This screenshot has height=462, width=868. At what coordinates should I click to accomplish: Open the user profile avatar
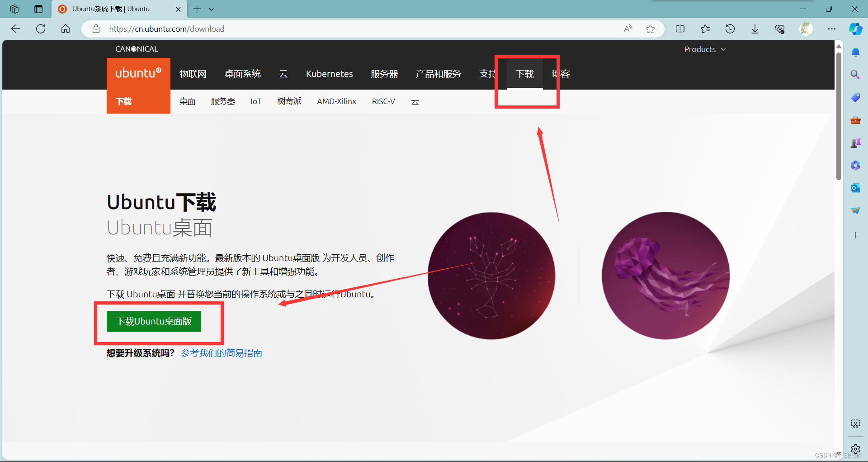coord(806,29)
